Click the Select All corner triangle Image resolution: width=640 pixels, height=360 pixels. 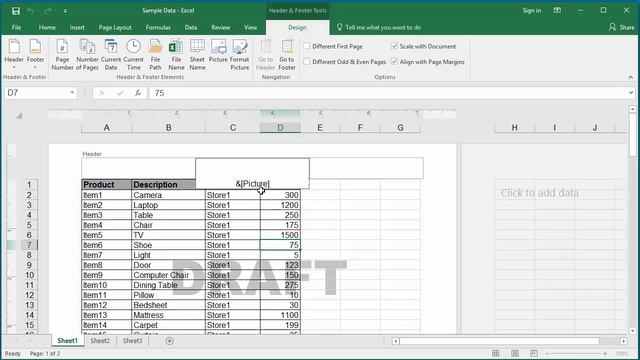click(19, 116)
